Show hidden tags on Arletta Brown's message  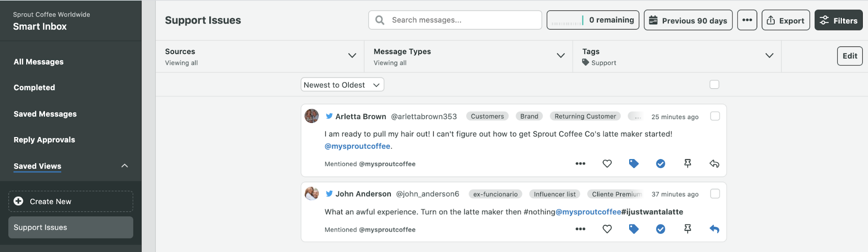click(x=636, y=116)
